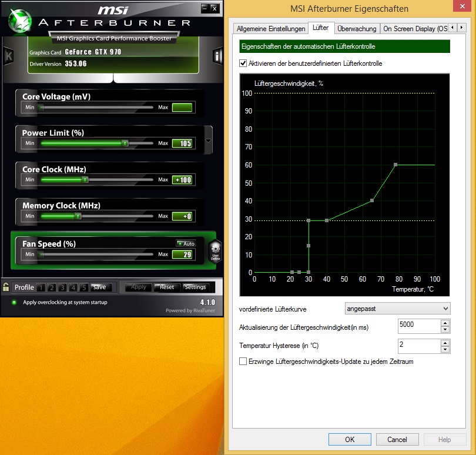Toggle Apply overclocking at system startup

pyautogui.click(x=14, y=302)
